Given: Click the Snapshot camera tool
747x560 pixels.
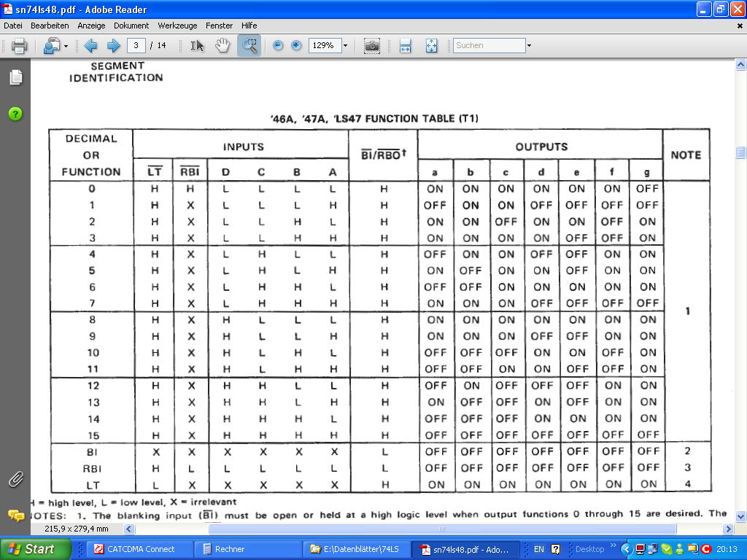Looking at the screenshot, I should click(x=371, y=46).
